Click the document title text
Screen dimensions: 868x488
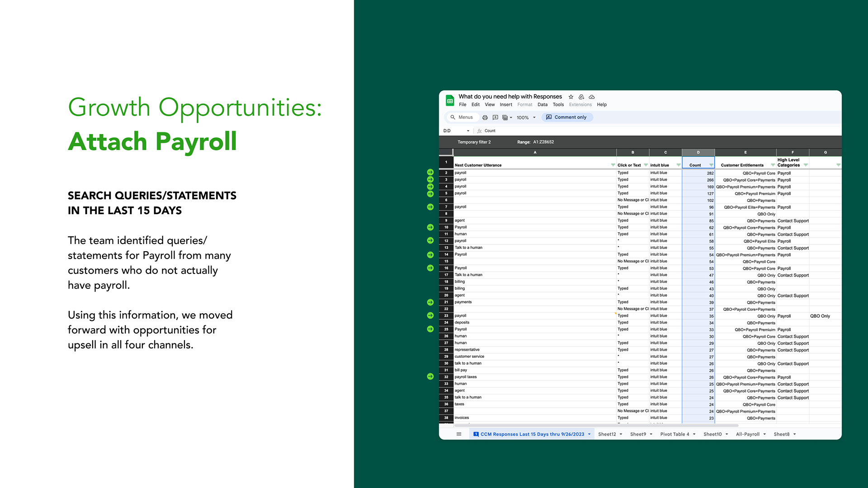click(510, 97)
